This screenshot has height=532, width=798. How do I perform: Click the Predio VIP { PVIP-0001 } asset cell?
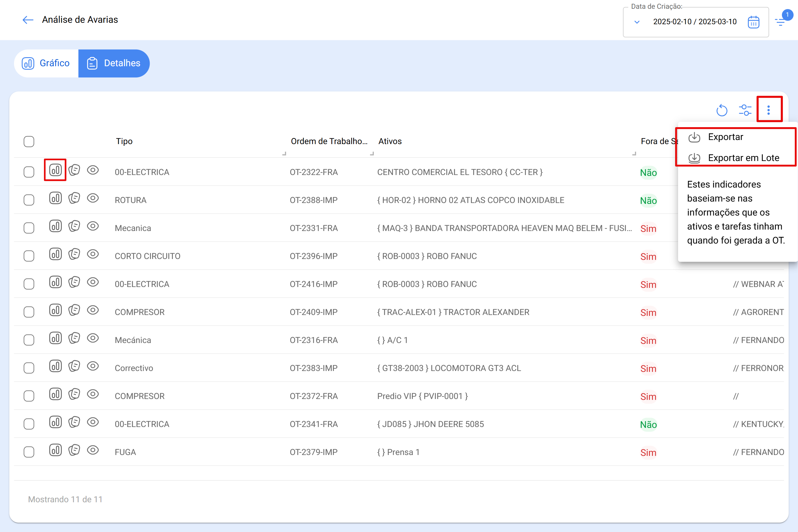(x=422, y=396)
